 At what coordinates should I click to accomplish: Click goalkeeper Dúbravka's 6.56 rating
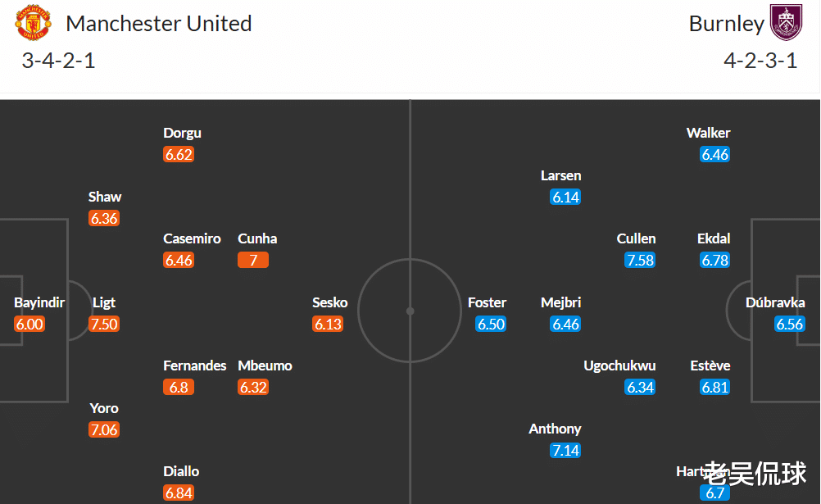point(790,325)
